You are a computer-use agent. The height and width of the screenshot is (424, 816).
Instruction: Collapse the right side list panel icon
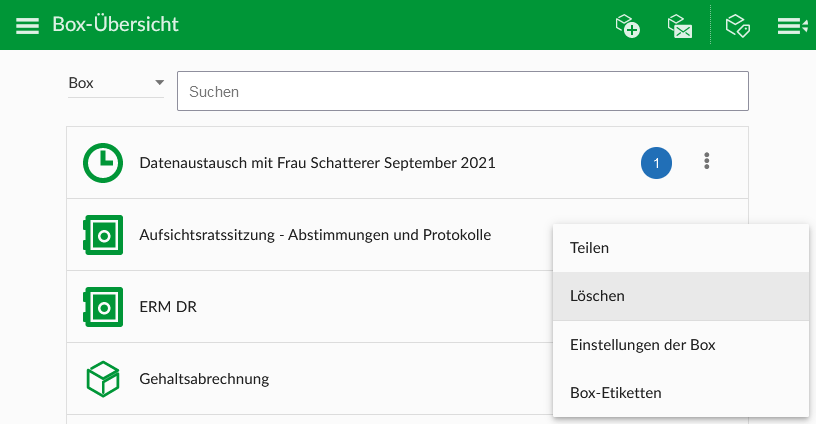pyautogui.click(x=793, y=25)
